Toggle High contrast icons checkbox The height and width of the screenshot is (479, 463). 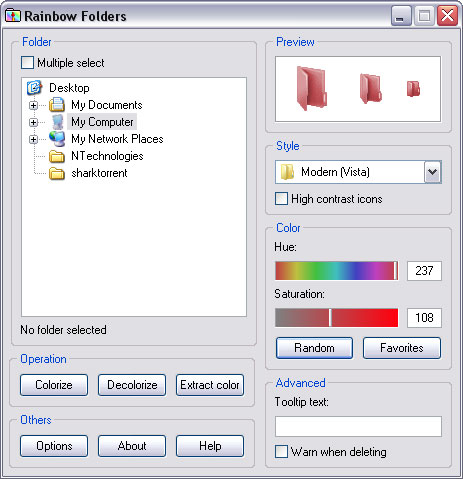281,199
